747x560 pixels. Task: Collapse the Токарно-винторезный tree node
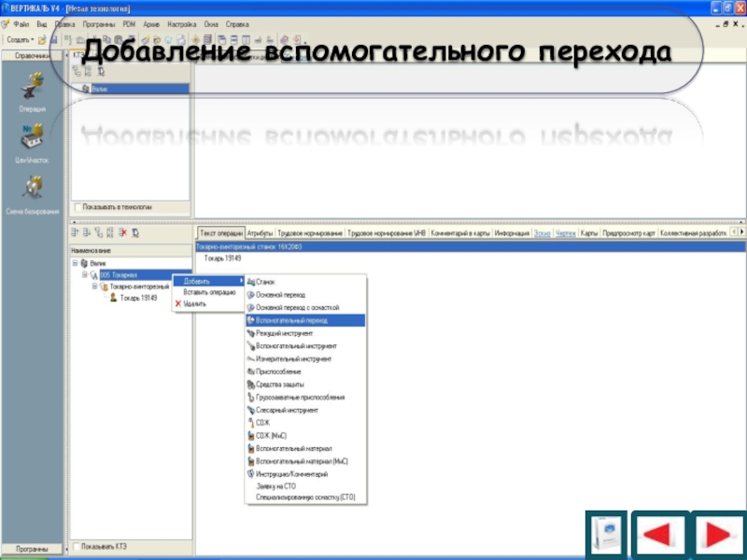94,287
